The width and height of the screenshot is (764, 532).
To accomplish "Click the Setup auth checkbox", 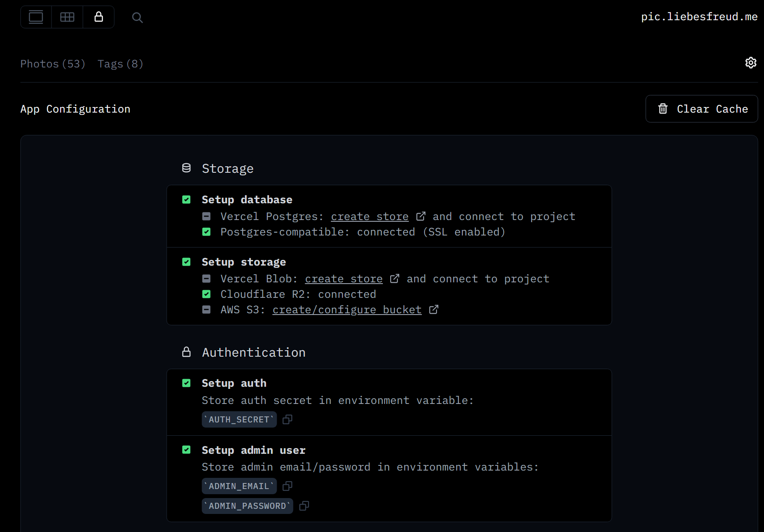I will (186, 383).
